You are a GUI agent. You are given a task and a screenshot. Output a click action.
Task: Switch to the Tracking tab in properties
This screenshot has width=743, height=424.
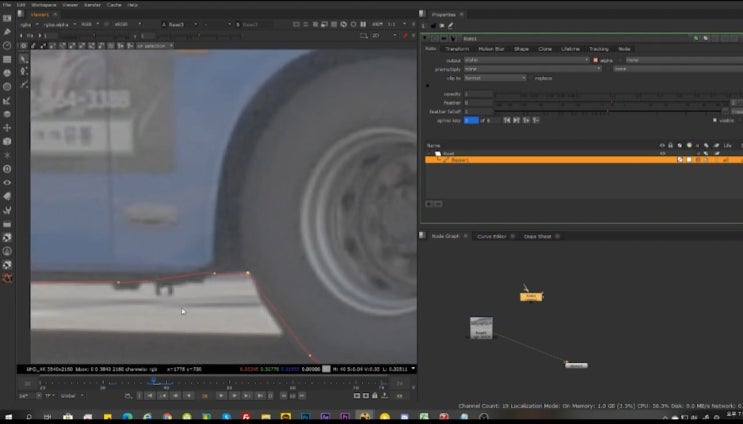(x=598, y=48)
